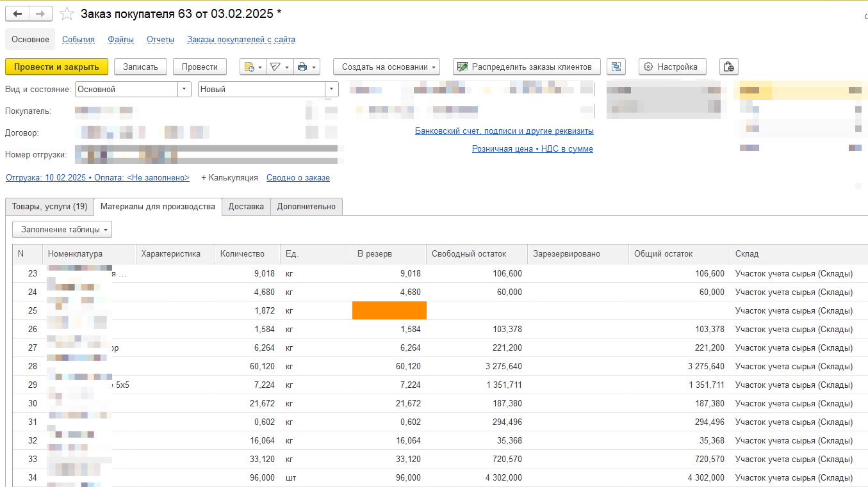Open the funnel icon menu in the toolbar
This screenshot has width=868, height=487.
279,67
